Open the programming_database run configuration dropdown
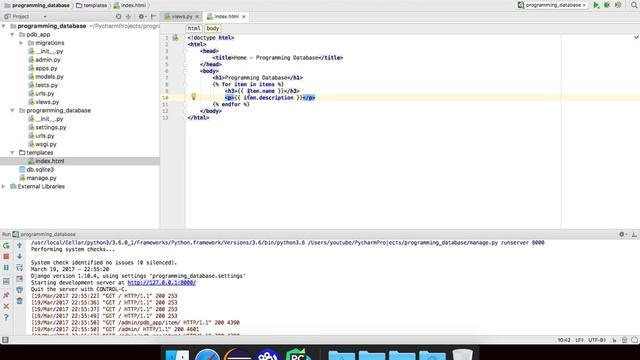The height and width of the screenshot is (360, 640). 552,5
